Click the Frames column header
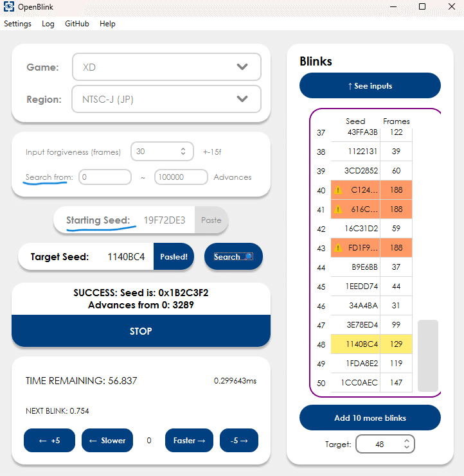Screen dimensions: 464x476 [397, 121]
